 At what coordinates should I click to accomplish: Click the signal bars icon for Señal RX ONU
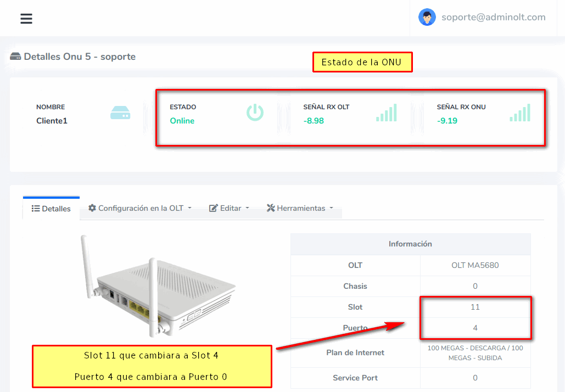pos(520,113)
